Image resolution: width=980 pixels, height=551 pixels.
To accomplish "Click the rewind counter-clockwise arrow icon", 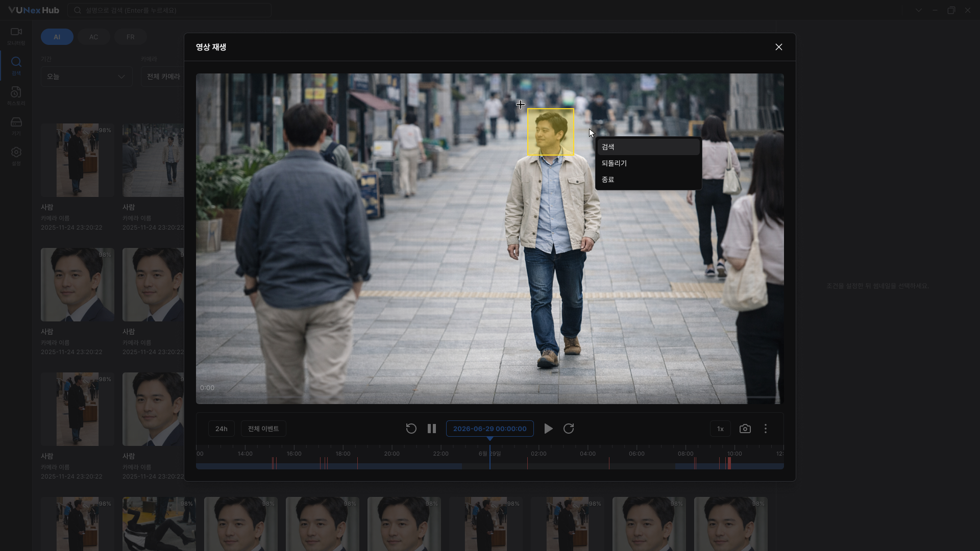I will pyautogui.click(x=411, y=429).
